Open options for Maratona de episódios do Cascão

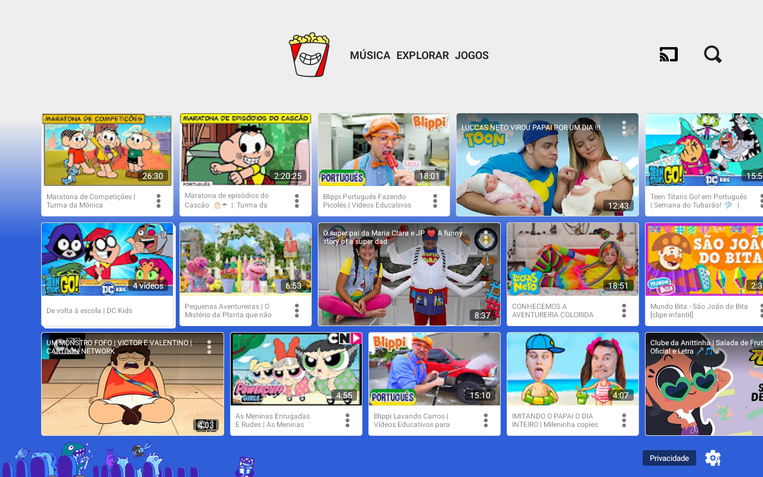point(297,201)
